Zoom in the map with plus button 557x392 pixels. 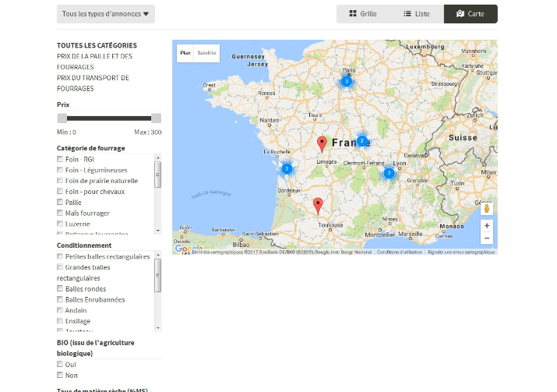tap(487, 225)
